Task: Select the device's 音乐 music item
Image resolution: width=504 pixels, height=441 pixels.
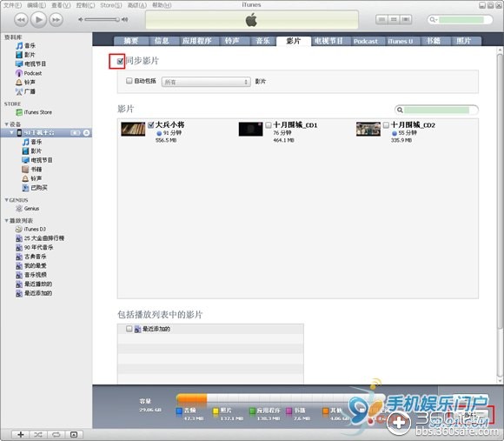Action: click(x=32, y=142)
